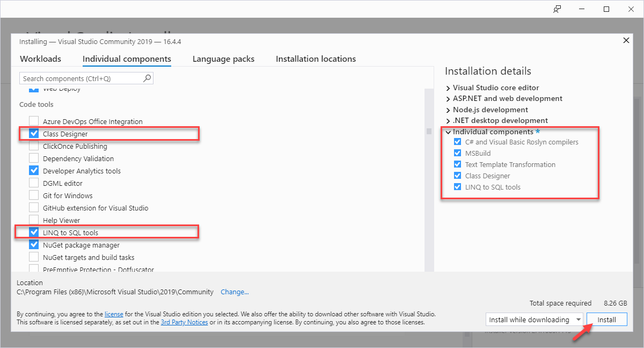Uncheck MSBuild in Installation details
The height and width of the screenshot is (348, 644).
click(x=457, y=153)
